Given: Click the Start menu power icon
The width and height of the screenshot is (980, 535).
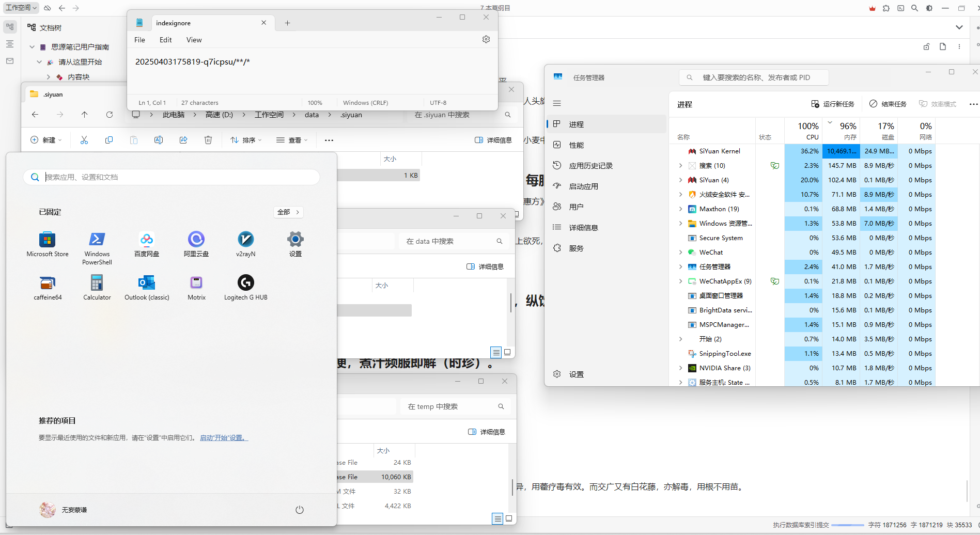Looking at the screenshot, I should point(300,510).
